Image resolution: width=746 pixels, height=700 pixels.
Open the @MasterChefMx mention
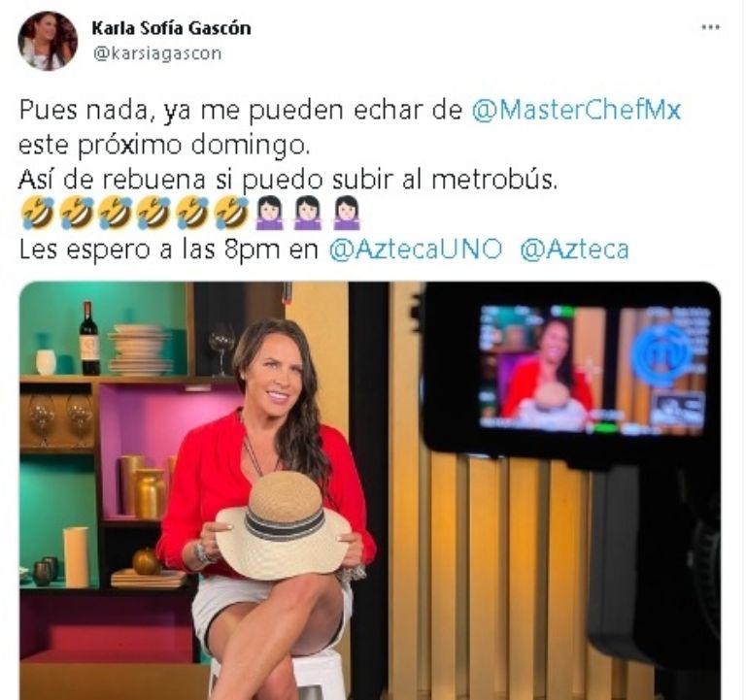tap(577, 110)
